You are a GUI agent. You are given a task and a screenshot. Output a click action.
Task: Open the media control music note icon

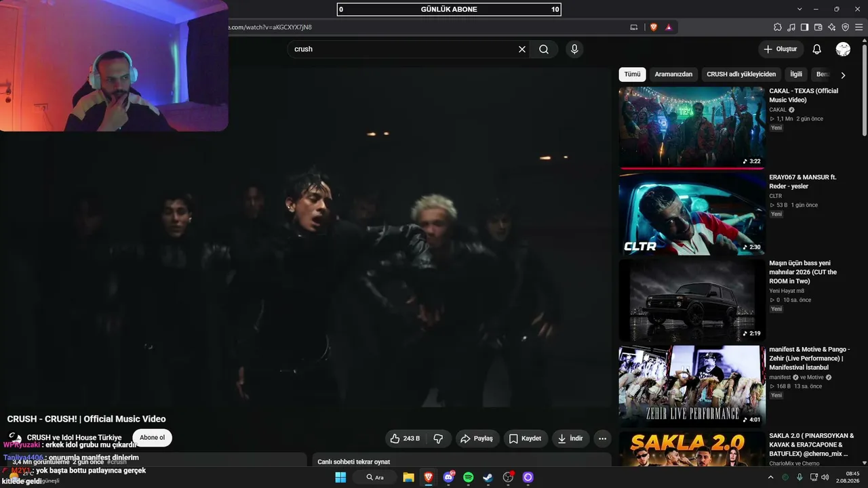(x=791, y=27)
